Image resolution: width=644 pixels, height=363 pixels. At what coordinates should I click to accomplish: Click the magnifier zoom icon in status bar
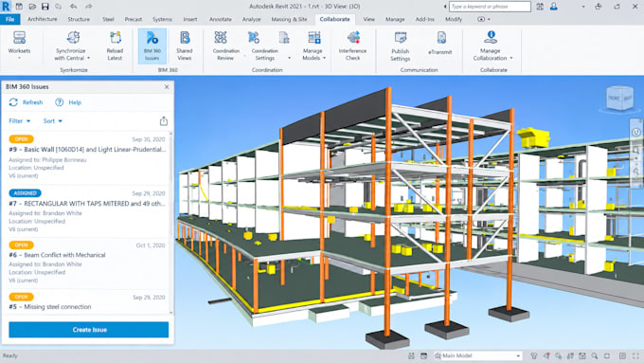pyautogui.click(x=595, y=355)
